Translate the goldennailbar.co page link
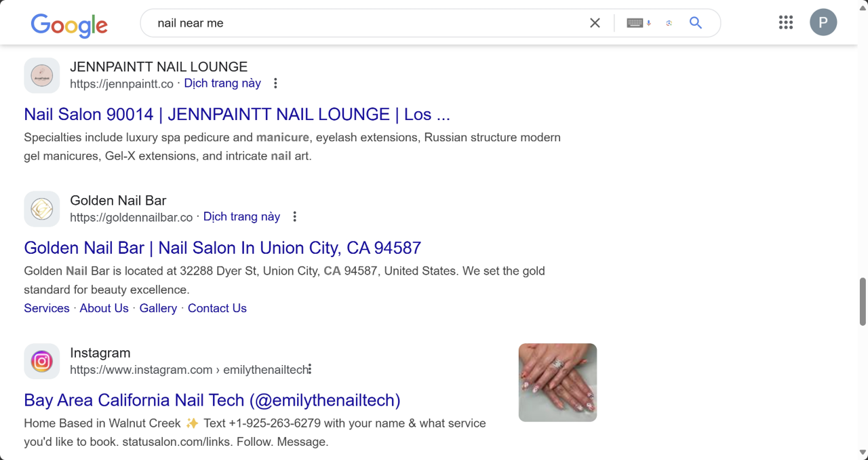 (x=241, y=217)
